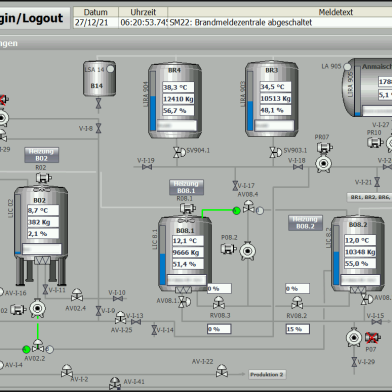Select pump PR07 symbol
Image resolution: width=392 pixels, height=392 pixels.
pos(323,164)
